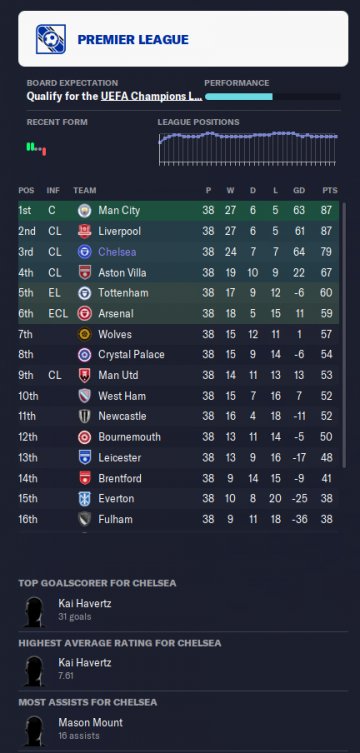Click the Chelsea club badge in table
360x753 pixels.
84,252
